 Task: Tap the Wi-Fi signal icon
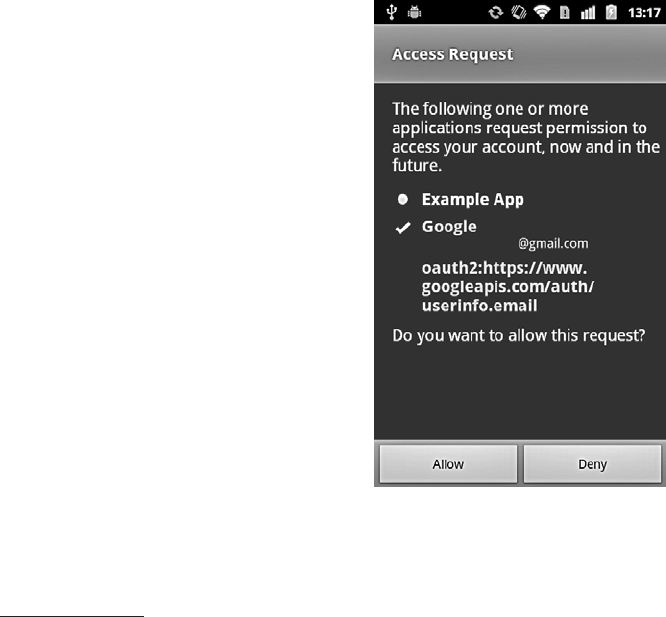pos(542,13)
